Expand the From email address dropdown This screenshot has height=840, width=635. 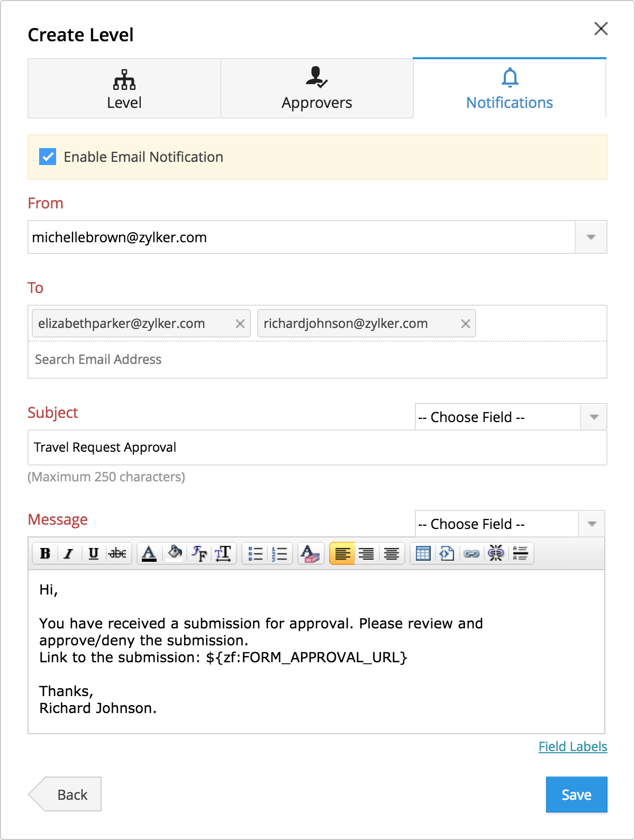point(591,237)
